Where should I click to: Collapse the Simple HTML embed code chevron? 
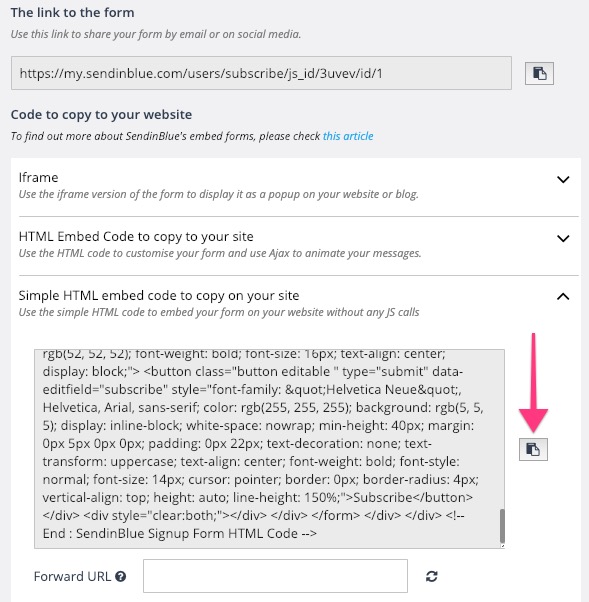coord(563,296)
